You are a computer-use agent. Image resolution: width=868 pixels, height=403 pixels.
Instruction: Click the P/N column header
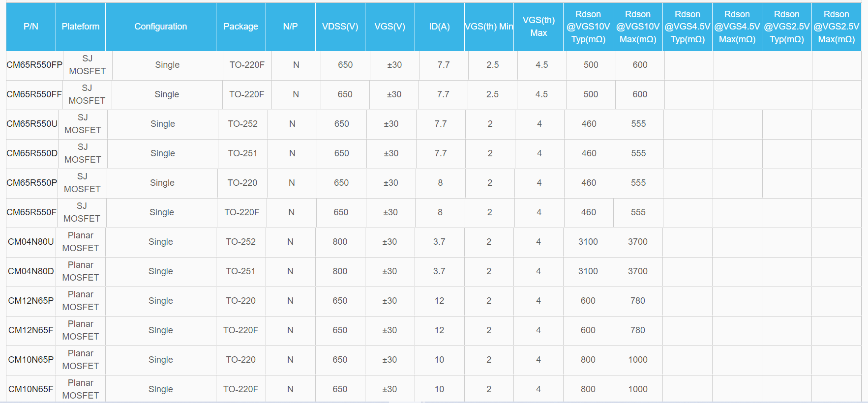point(31,27)
